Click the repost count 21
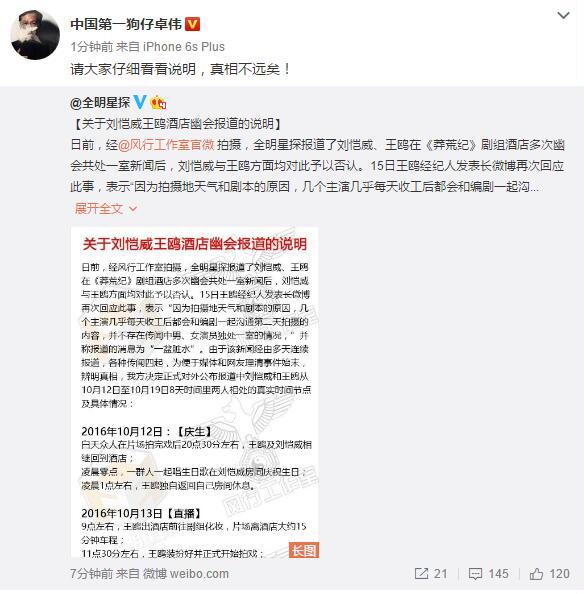584x594 pixels. [440, 574]
